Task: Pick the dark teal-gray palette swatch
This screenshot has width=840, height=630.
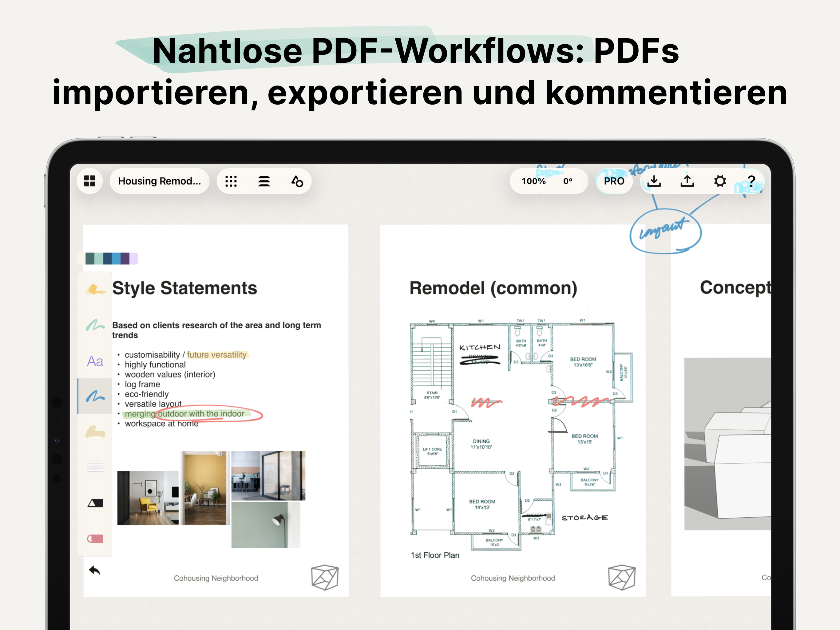Action: coord(89,258)
